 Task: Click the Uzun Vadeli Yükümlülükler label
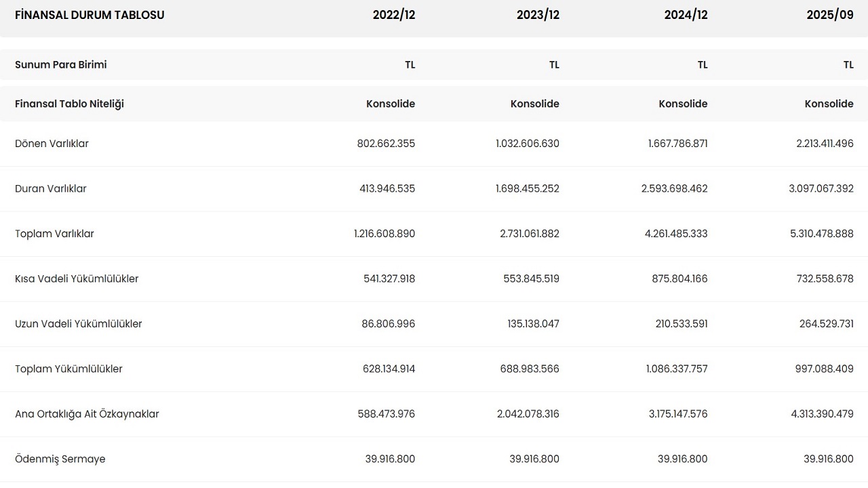(79, 324)
